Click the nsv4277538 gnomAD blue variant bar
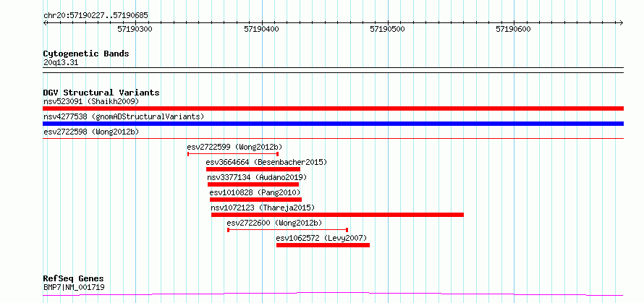644x303 pixels. (x=333, y=124)
